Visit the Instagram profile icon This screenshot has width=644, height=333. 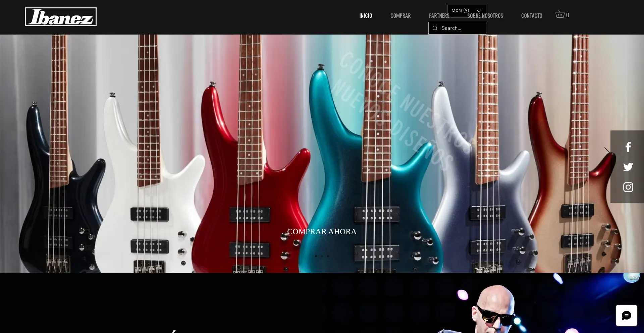tap(628, 187)
